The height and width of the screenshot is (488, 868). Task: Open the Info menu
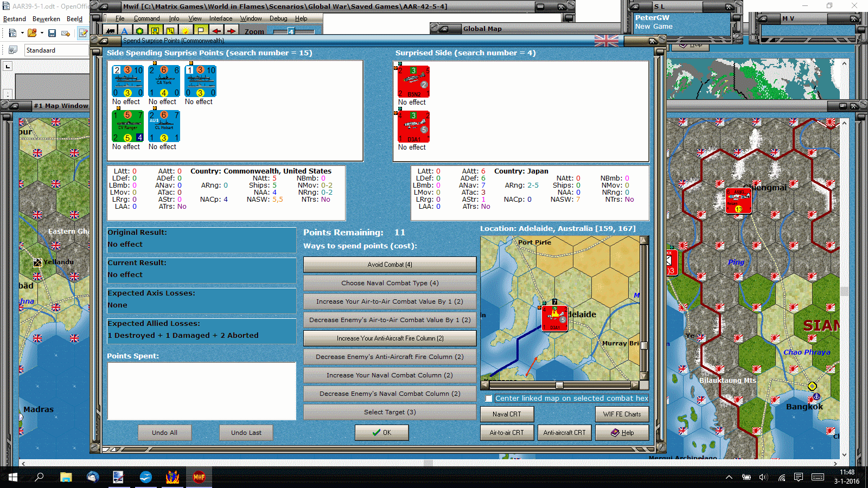coord(174,18)
